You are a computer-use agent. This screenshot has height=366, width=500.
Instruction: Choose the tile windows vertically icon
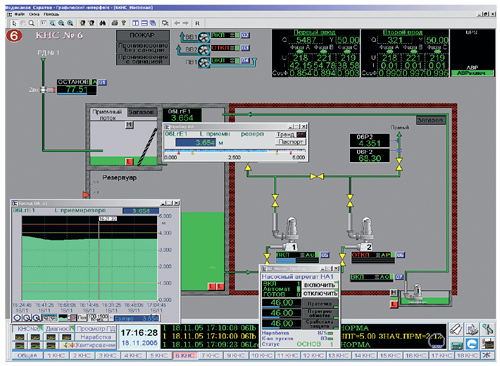click(x=136, y=23)
